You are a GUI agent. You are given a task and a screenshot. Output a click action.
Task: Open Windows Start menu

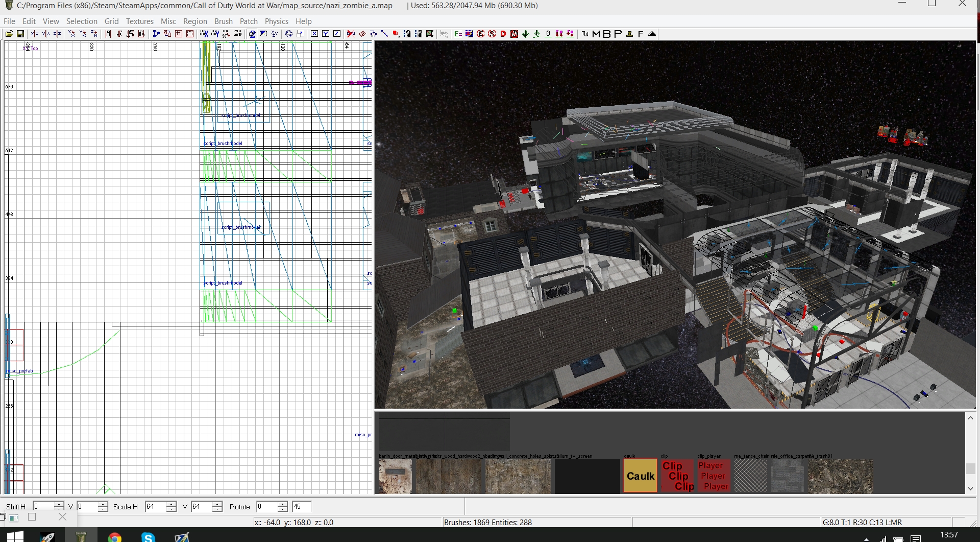[x=15, y=536]
